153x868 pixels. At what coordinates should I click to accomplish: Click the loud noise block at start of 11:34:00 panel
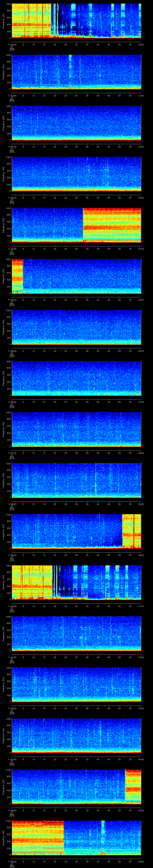(x=17, y=276)
